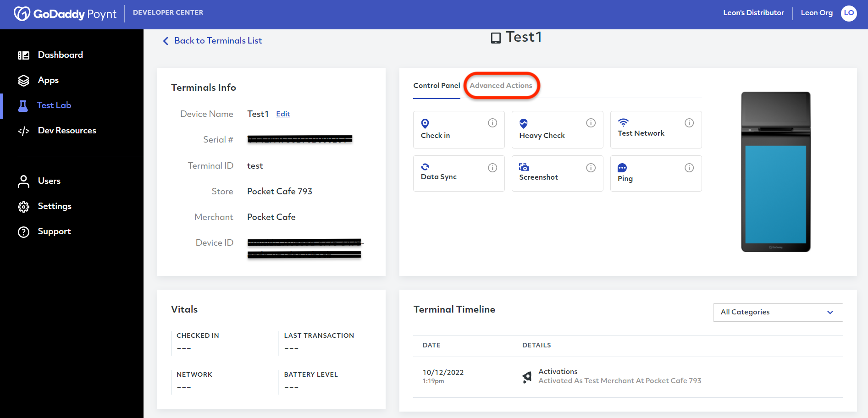
Task: Select Test Lab in the sidebar
Action: [x=54, y=105]
